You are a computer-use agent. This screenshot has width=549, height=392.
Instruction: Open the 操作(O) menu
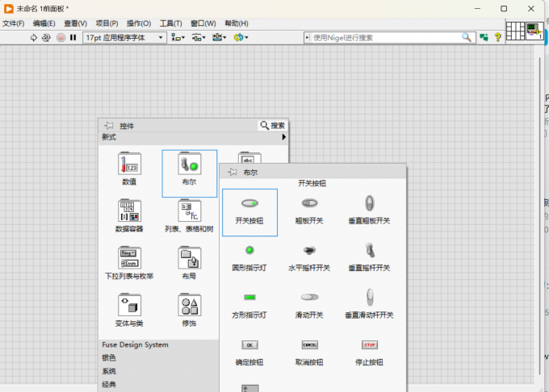(x=139, y=23)
